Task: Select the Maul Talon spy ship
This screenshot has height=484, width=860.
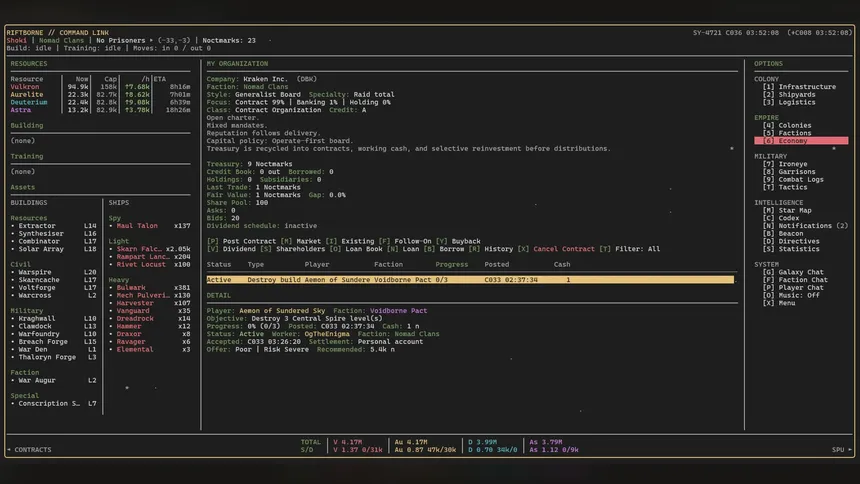Action: [x=150, y=226]
